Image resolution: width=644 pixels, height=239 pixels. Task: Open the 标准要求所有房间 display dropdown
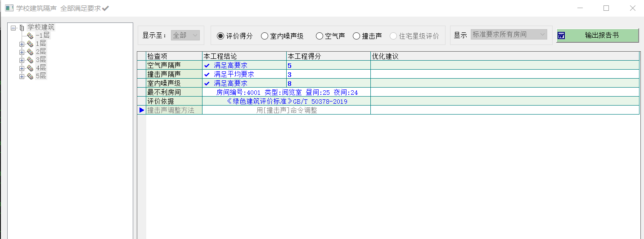(509, 35)
